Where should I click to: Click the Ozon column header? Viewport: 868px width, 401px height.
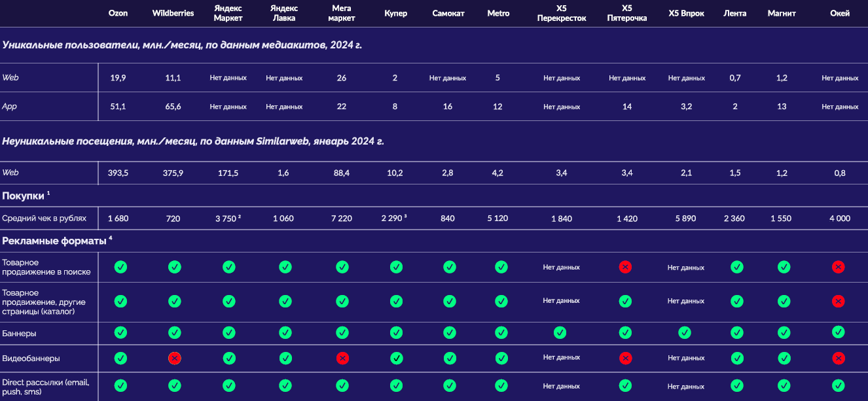[118, 13]
